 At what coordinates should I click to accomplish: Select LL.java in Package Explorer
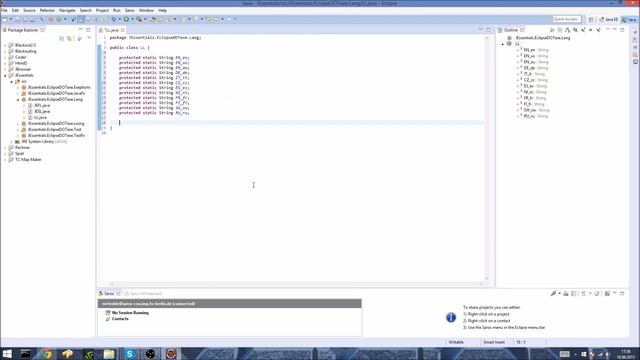point(40,118)
